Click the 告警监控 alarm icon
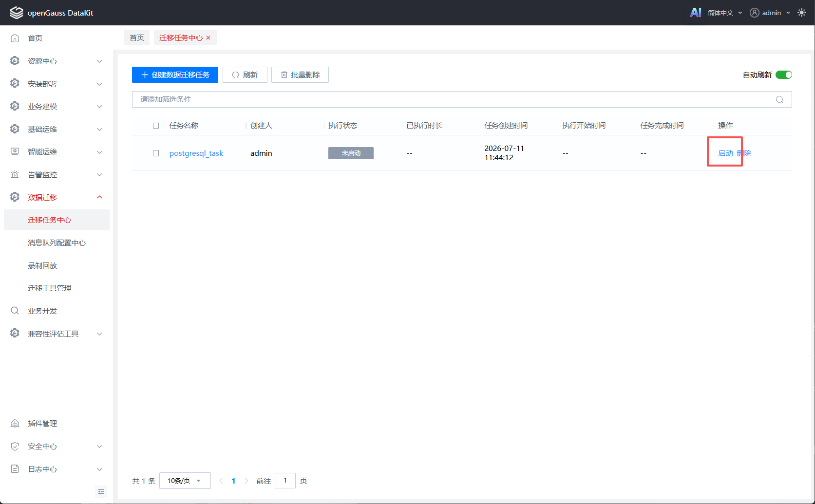Image resolution: width=815 pixels, height=504 pixels. click(x=15, y=174)
